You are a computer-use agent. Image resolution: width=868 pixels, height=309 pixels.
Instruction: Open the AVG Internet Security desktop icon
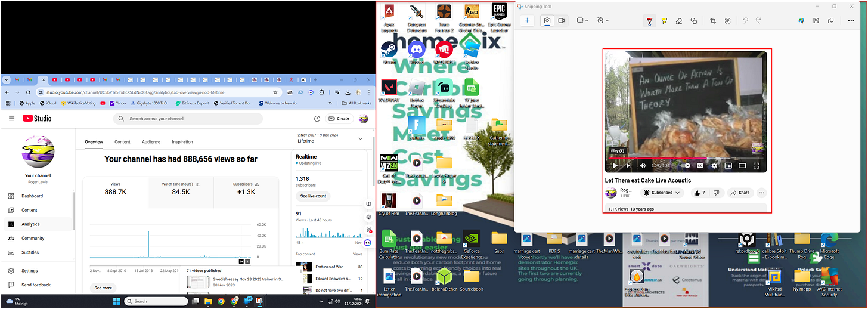[829, 283]
